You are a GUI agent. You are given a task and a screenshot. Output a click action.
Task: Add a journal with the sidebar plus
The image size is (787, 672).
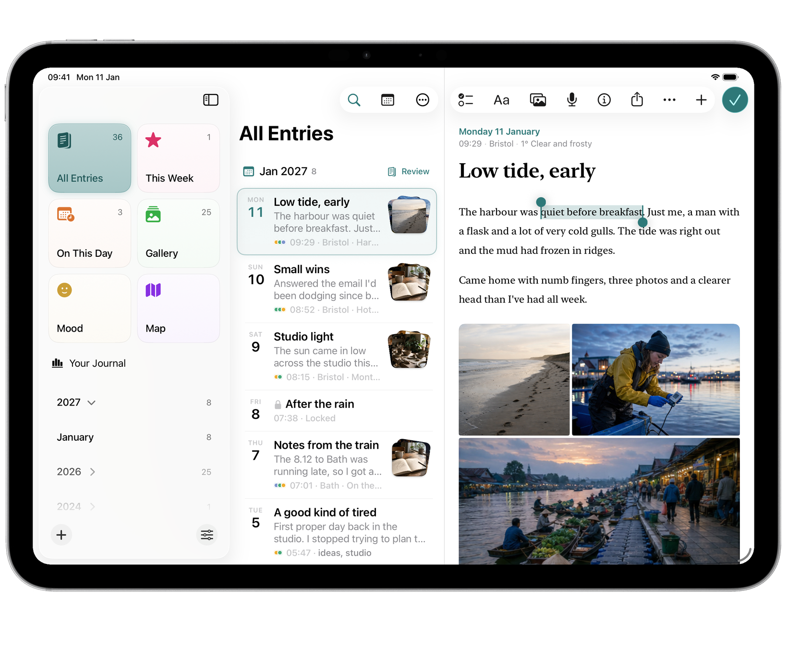pyautogui.click(x=61, y=535)
